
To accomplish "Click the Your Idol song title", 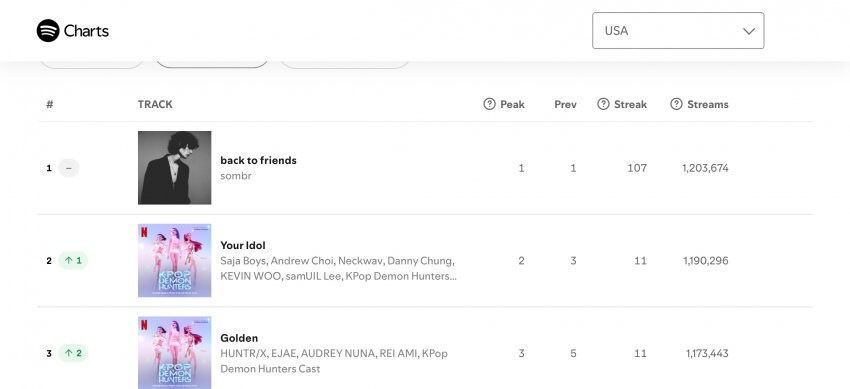I will click(243, 245).
